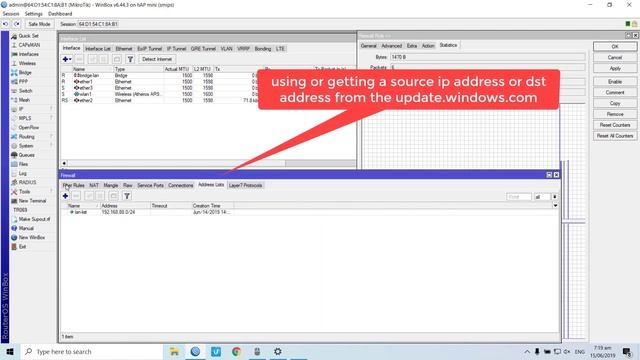Open the PPP sidebar entry
640x360 pixels.
coord(23,82)
